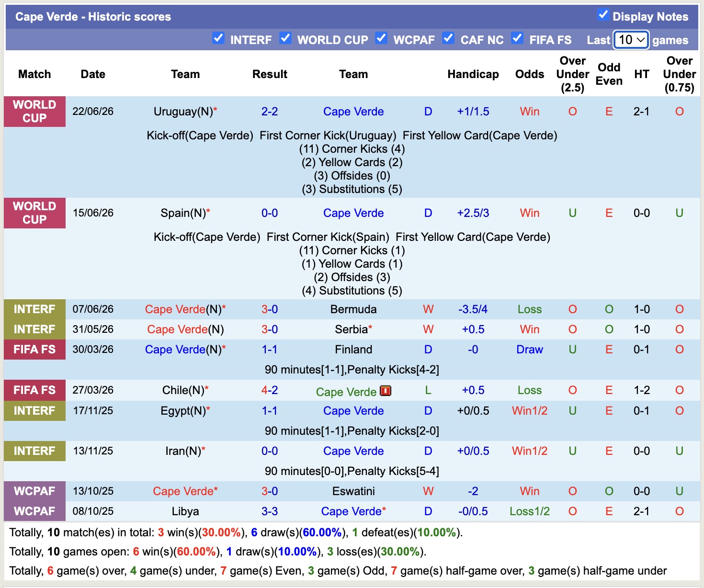Click the FIFA FS label for 30/03/26 match
The height and width of the screenshot is (588, 704).
[x=34, y=350]
